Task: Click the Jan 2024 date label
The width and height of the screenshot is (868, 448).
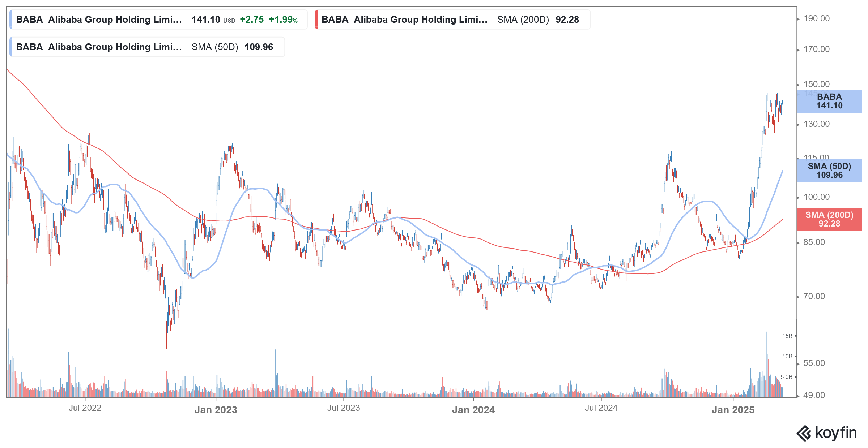Action: [x=473, y=410]
